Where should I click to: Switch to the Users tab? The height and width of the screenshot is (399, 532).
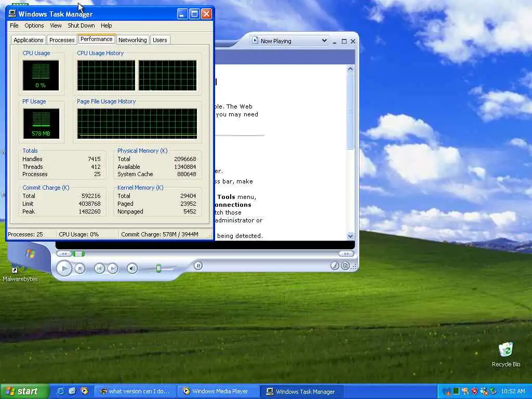click(160, 40)
